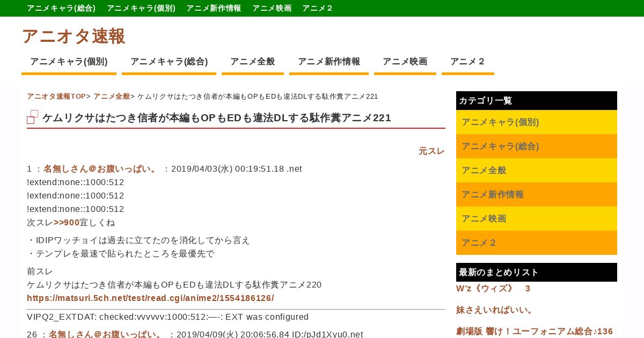This screenshot has height=338, width=644.
Task: Click the 最新のまとめリスト sidebar header
Action: click(x=537, y=273)
